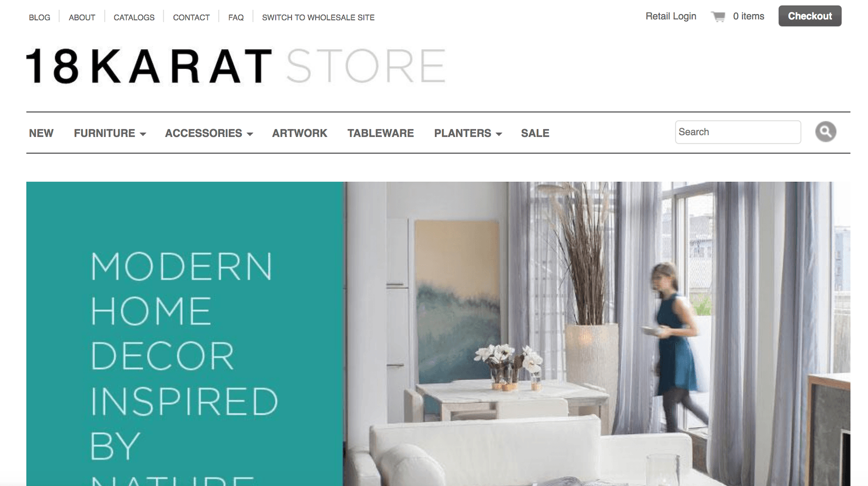
Task: Open the New products menu item
Action: coord(41,133)
